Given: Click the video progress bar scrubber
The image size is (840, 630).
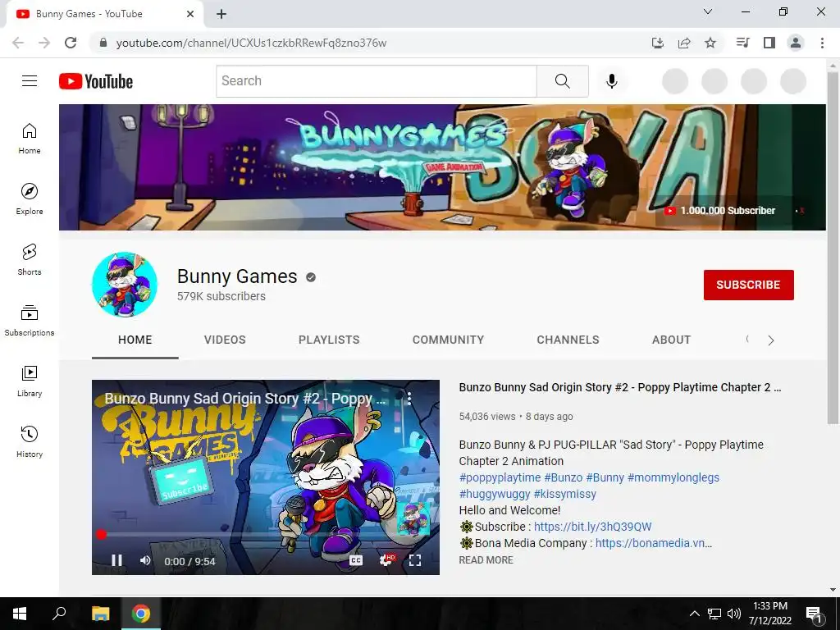Looking at the screenshot, I should [101, 534].
